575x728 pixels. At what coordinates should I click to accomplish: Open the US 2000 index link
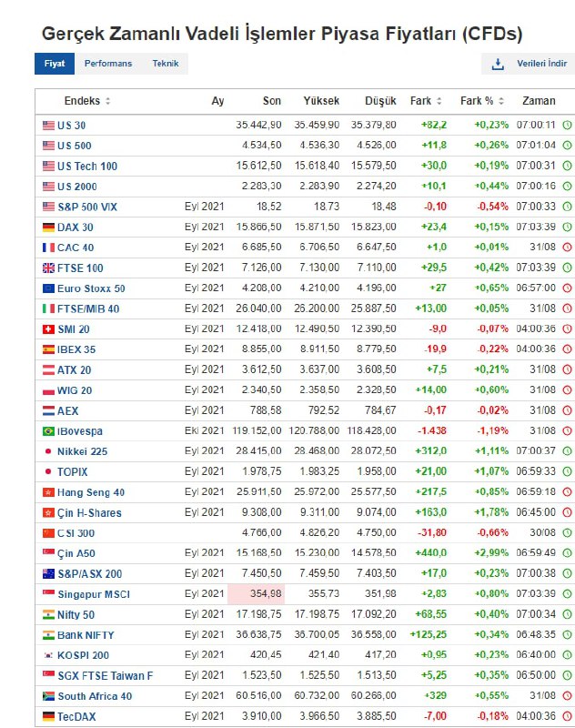(x=77, y=187)
